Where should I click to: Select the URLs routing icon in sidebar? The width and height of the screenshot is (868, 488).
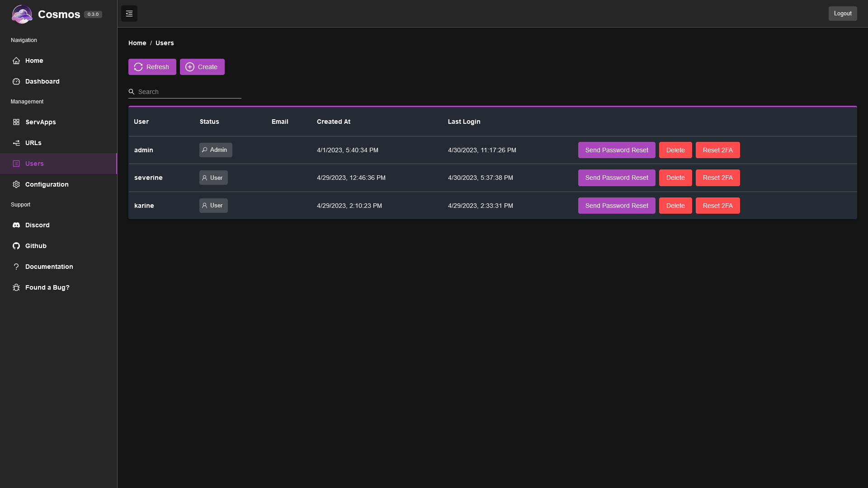(x=16, y=143)
